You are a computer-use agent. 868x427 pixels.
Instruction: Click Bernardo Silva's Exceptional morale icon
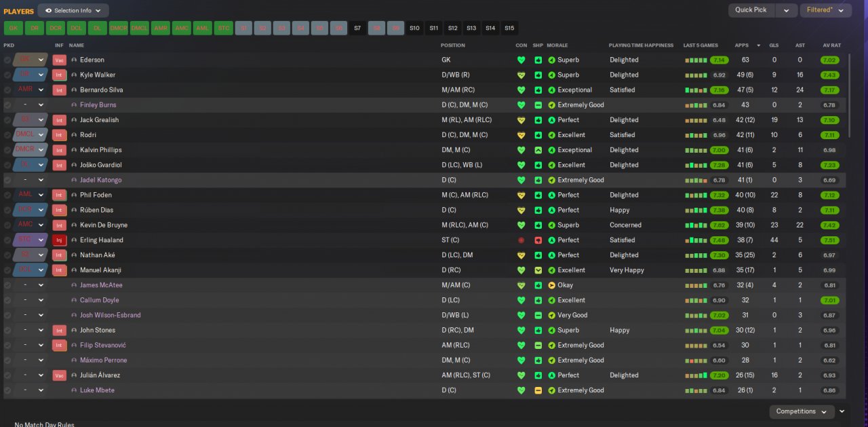(551, 90)
